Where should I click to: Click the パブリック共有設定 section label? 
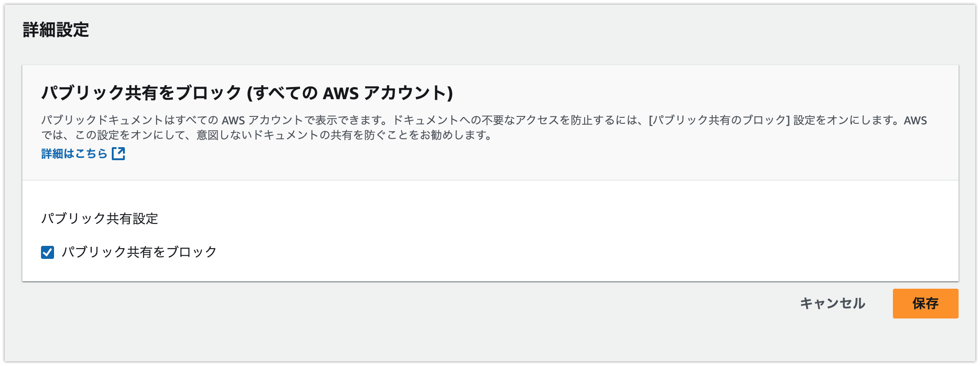click(100, 218)
